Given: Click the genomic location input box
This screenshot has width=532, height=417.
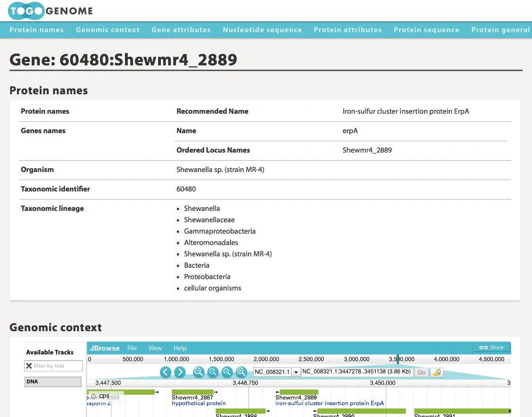Looking at the screenshot, I should coord(357,372).
